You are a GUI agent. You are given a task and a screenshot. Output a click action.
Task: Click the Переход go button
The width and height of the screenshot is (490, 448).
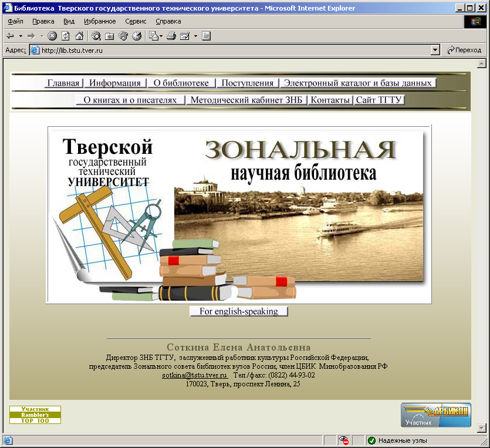[x=464, y=50]
